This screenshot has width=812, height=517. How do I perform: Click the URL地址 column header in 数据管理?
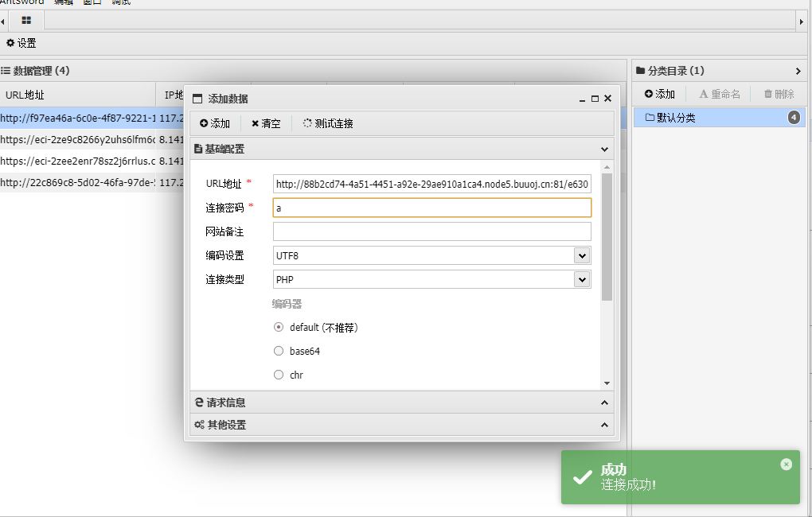click(78, 95)
